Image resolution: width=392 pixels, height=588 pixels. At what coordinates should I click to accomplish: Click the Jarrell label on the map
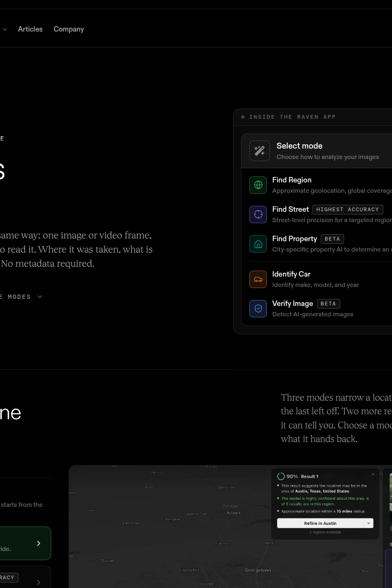[x=269, y=543]
